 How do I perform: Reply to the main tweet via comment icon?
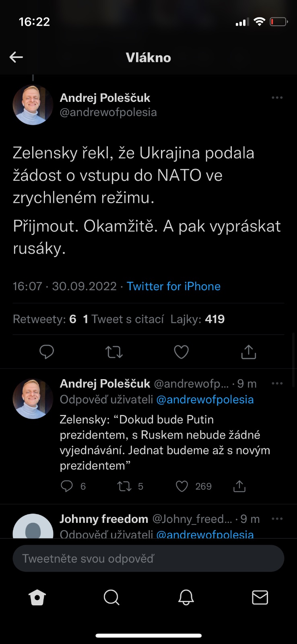(x=47, y=352)
